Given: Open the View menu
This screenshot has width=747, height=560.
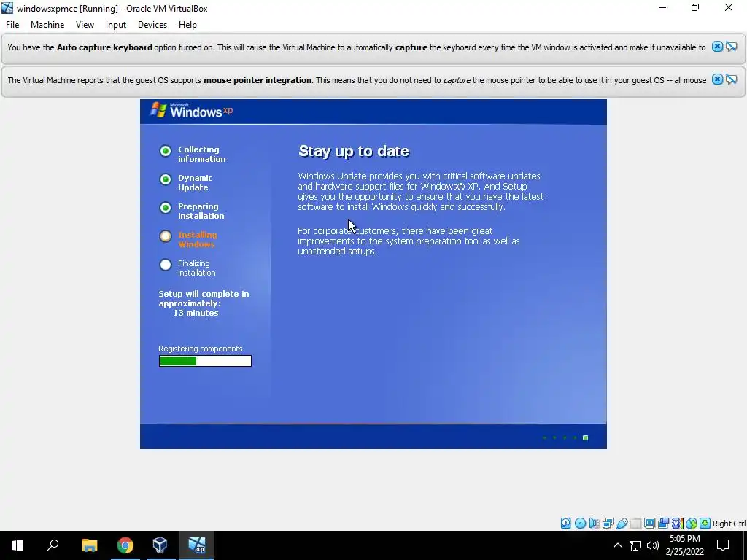Looking at the screenshot, I should tap(85, 25).
